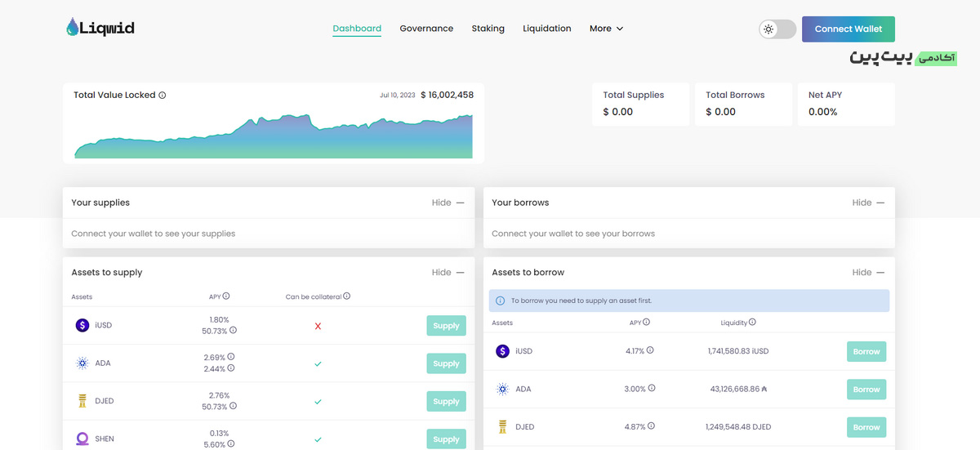Open the Governance tab
This screenshot has width=980, height=450.
(x=426, y=29)
